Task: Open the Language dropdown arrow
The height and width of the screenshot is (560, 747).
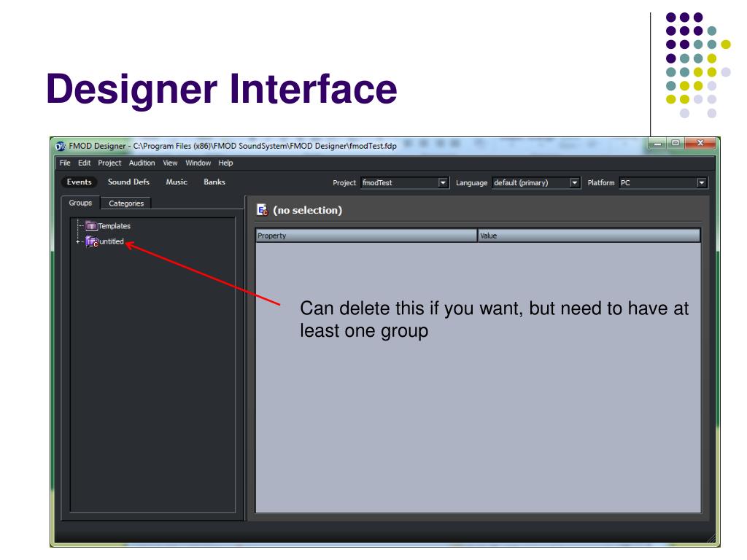Action: click(x=575, y=182)
